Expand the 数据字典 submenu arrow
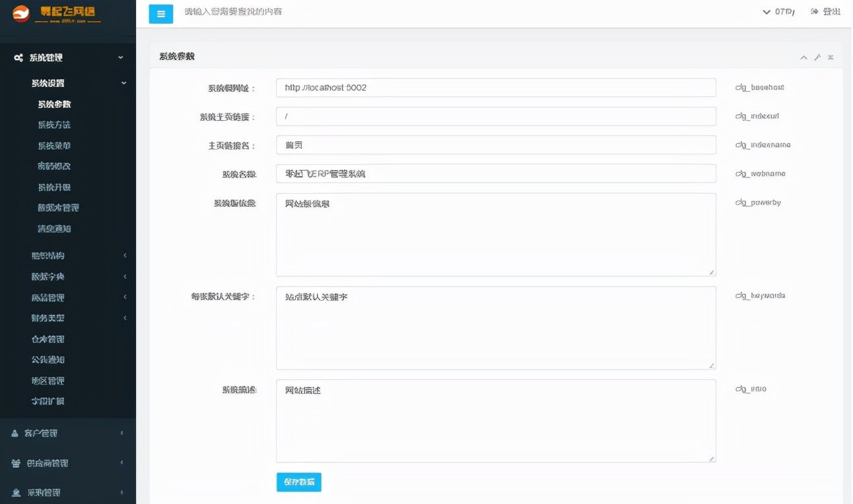The width and height of the screenshot is (853, 504). coord(125,277)
